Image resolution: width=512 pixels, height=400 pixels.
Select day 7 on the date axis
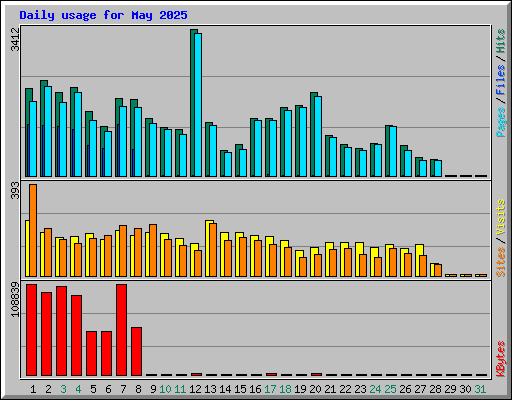point(123,389)
